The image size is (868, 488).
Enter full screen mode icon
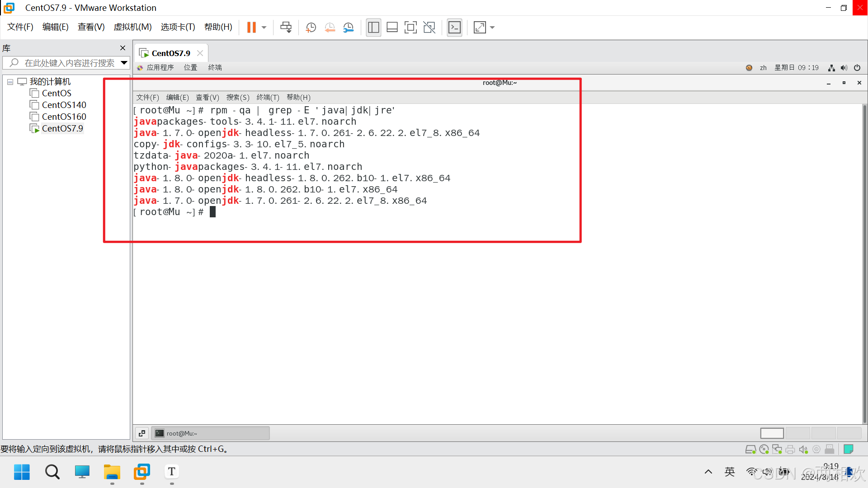tap(410, 28)
